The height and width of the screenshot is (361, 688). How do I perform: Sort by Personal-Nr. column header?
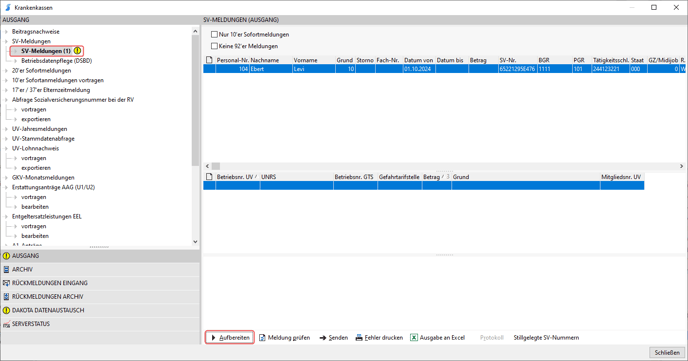pos(232,60)
